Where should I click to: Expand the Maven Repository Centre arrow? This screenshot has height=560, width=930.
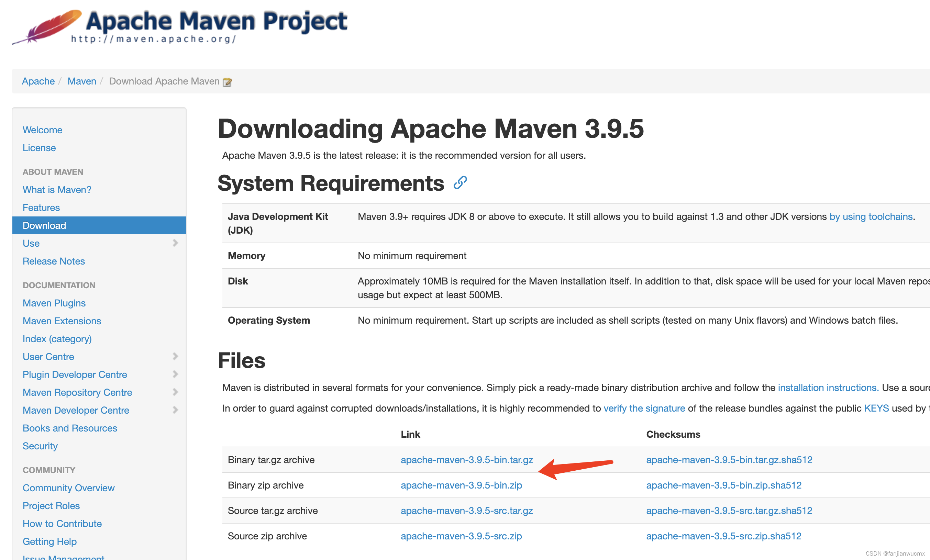coord(175,392)
